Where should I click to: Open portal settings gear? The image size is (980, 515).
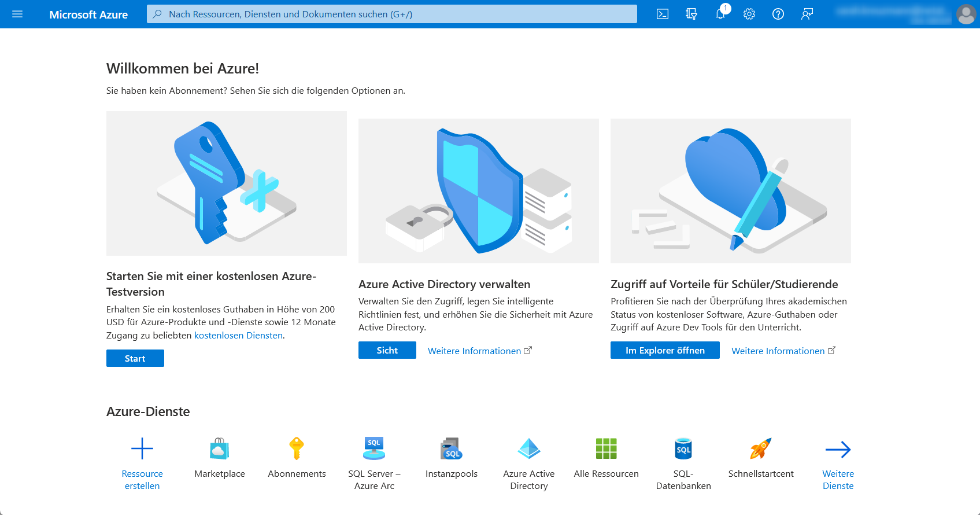click(x=749, y=14)
